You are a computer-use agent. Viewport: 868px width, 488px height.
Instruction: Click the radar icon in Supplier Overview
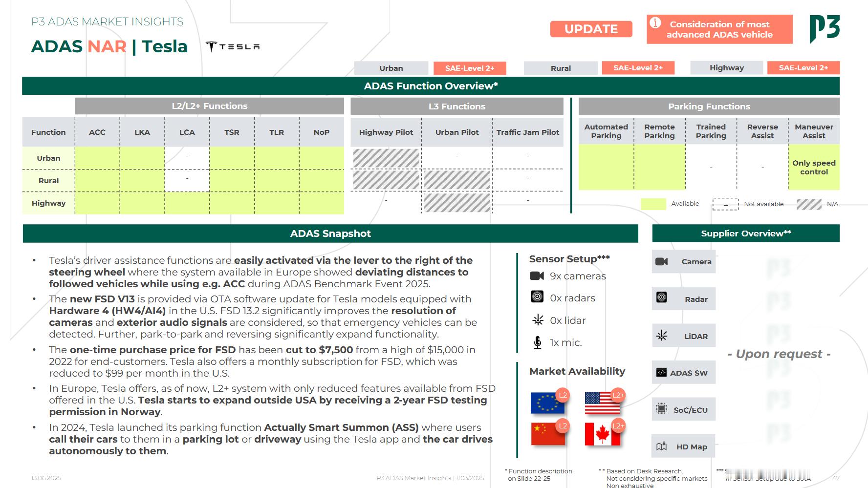(662, 297)
